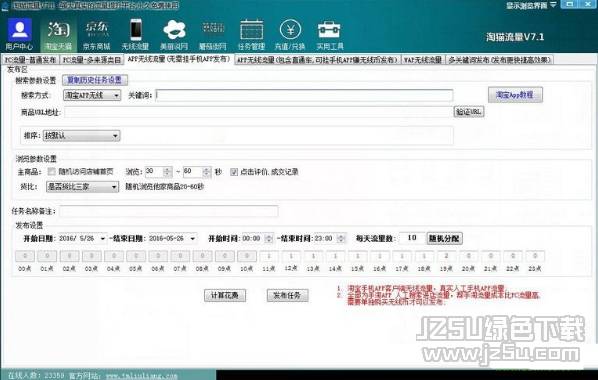This screenshot has height=380, width=598.
Task: Open the 实用工具 toolbox icon
Action: point(330,34)
